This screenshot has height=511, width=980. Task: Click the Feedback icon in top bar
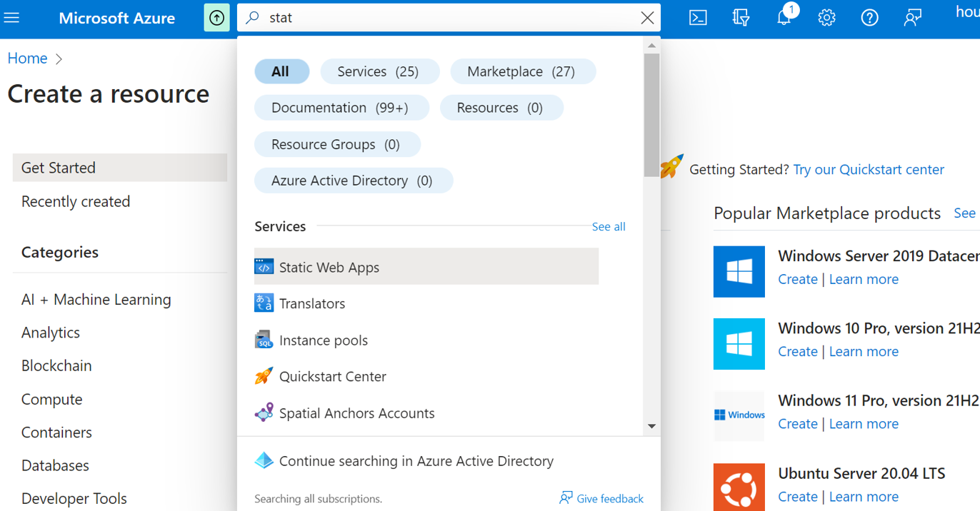pos(912,18)
